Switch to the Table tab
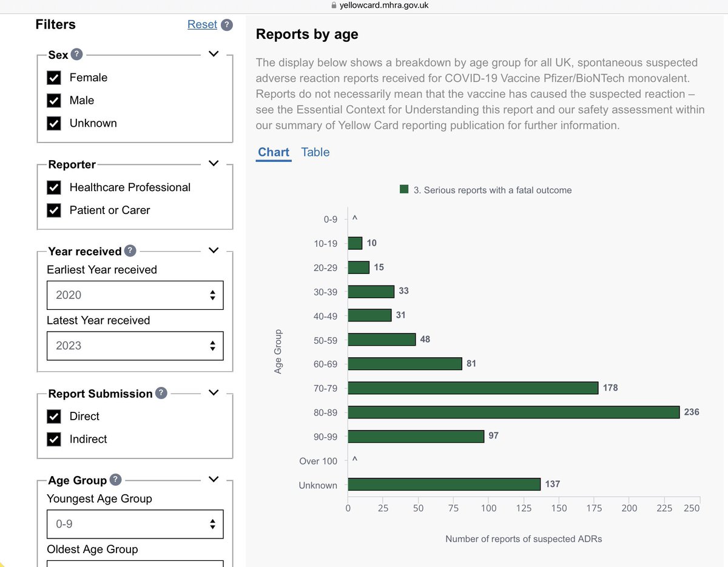728x567 pixels. click(x=315, y=152)
